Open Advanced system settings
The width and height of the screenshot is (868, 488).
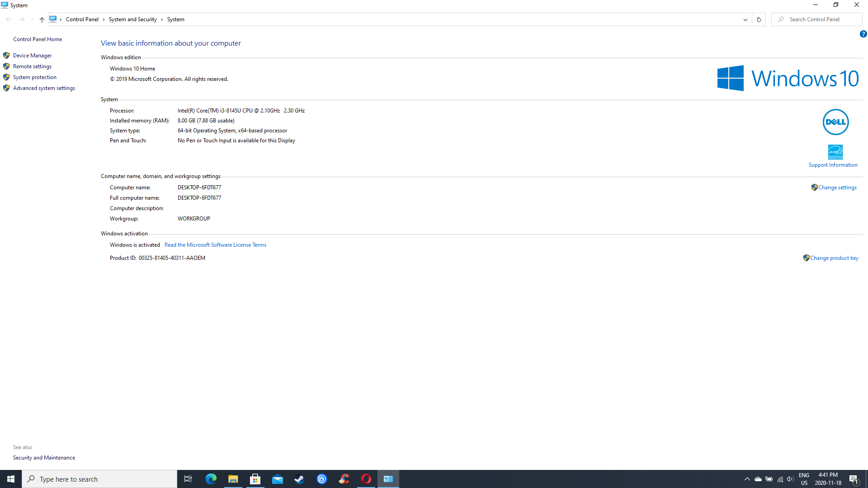click(x=44, y=88)
